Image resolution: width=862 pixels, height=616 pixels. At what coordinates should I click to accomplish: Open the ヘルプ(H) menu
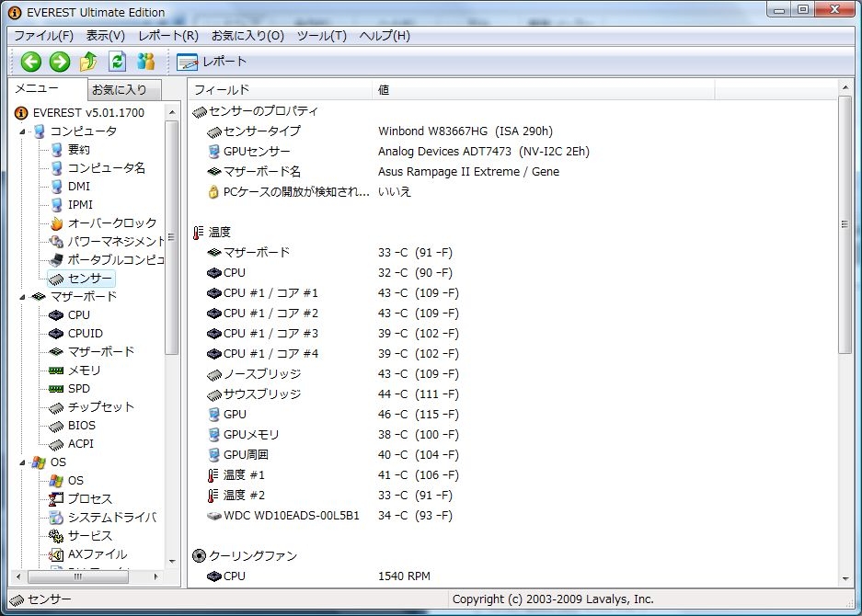click(385, 36)
